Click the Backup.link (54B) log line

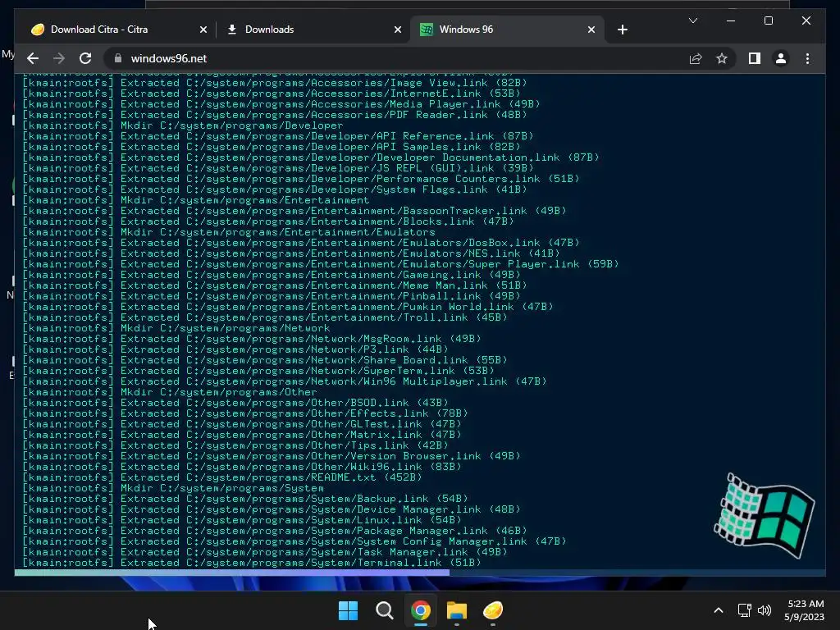245,498
